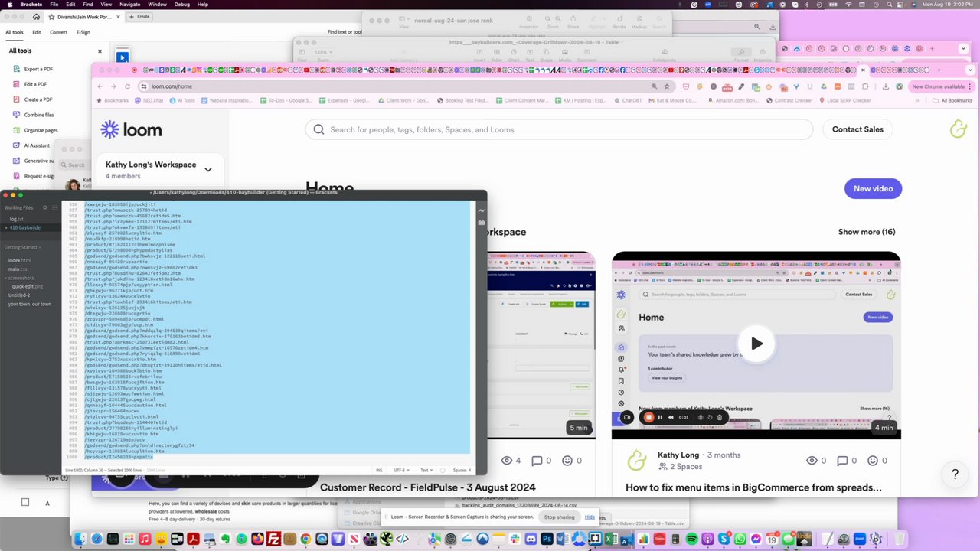The width and height of the screenshot is (980, 551).
Task: Click the Show more (16) link
Action: [867, 232]
